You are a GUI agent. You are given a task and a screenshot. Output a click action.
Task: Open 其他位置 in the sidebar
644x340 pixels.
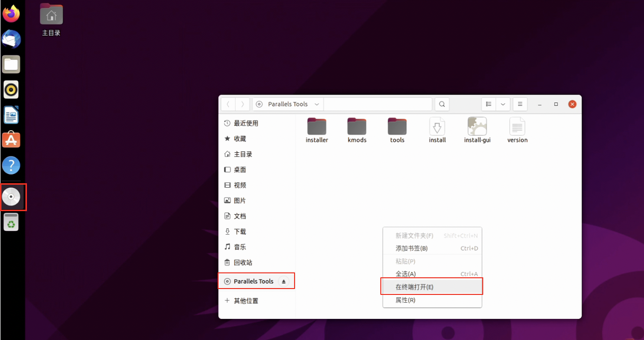coord(257,300)
